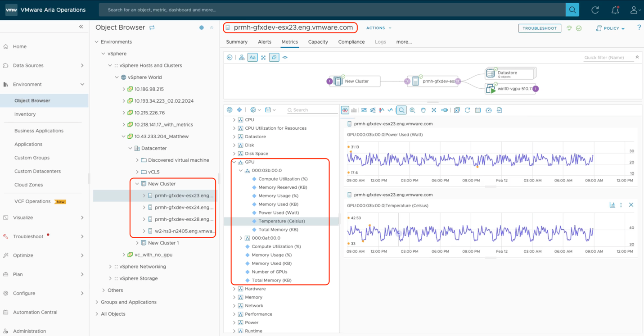Screen dimensions: 644x336
Task: Open the ACTIONS dropdown
Action: 378,28
